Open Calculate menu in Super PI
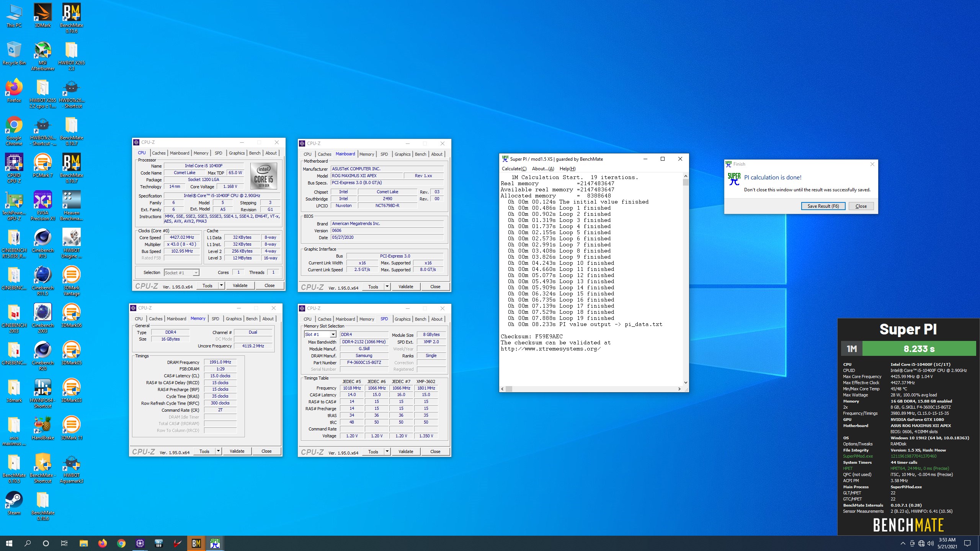980x551 pixels. [514, 169]
